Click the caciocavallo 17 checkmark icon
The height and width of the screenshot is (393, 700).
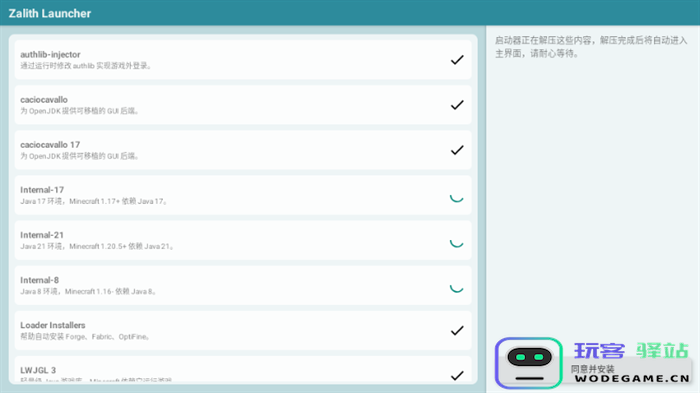coord(457,150)
